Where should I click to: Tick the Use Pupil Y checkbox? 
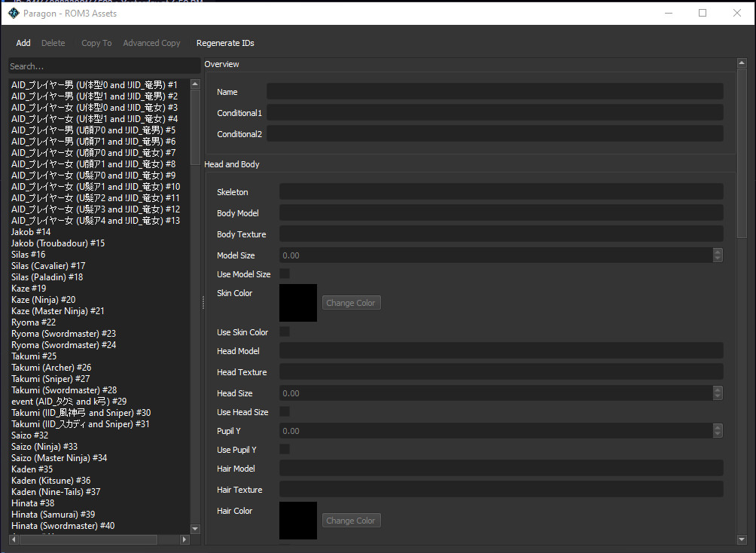[x=285, y=449]
